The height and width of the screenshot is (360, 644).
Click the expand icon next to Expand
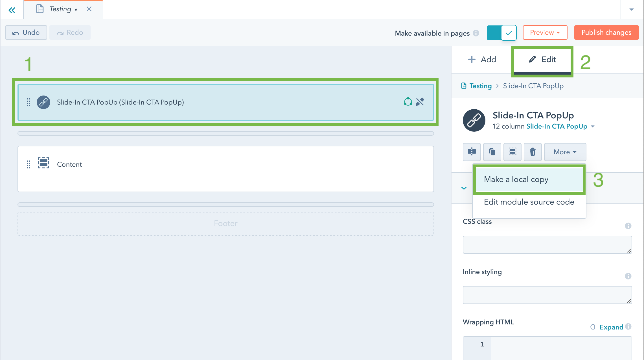(593, 327)
